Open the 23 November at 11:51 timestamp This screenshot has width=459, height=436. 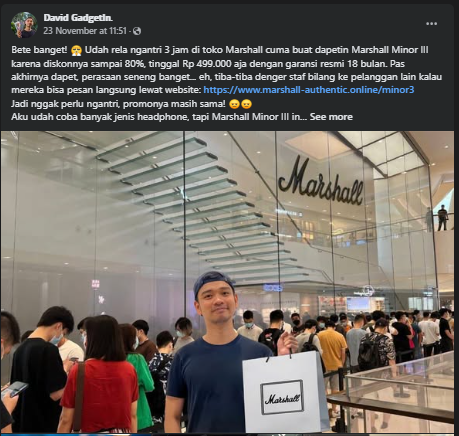85,31
